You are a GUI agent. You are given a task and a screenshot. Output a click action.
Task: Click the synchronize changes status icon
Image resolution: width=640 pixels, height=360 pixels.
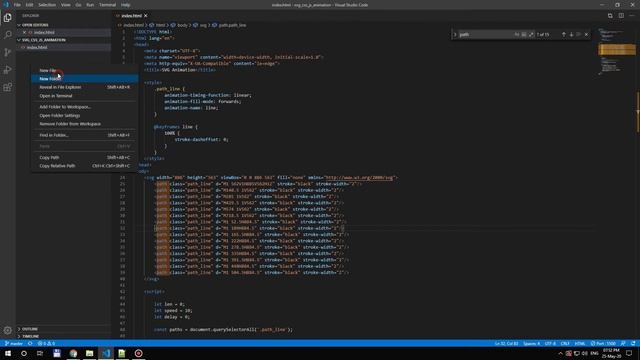pos(30,343)
